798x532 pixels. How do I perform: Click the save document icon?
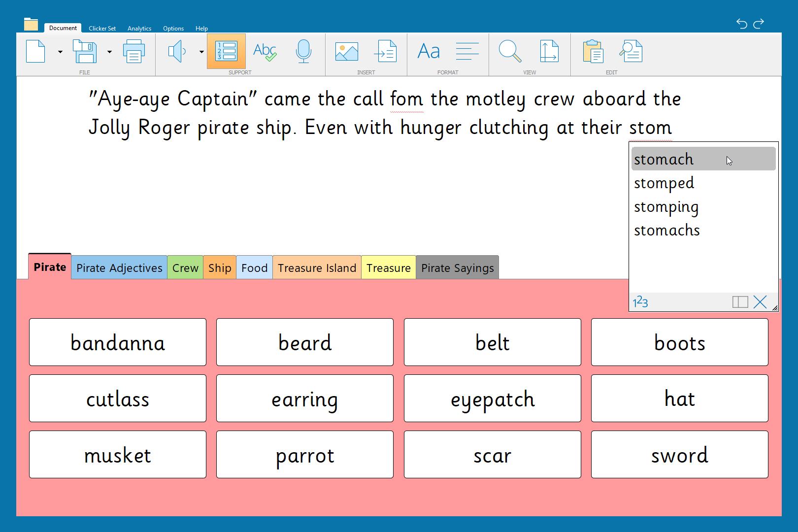click(85, 52)
